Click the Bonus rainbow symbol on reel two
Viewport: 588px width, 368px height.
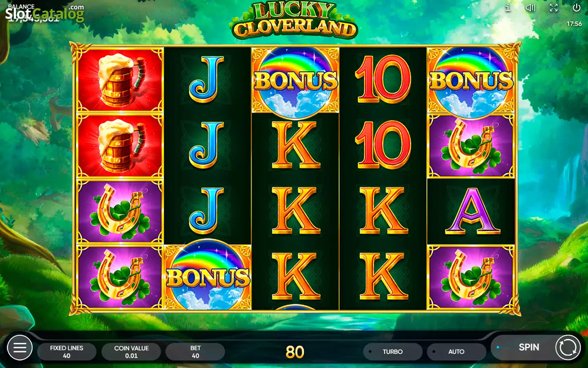[x=207, y=276]
